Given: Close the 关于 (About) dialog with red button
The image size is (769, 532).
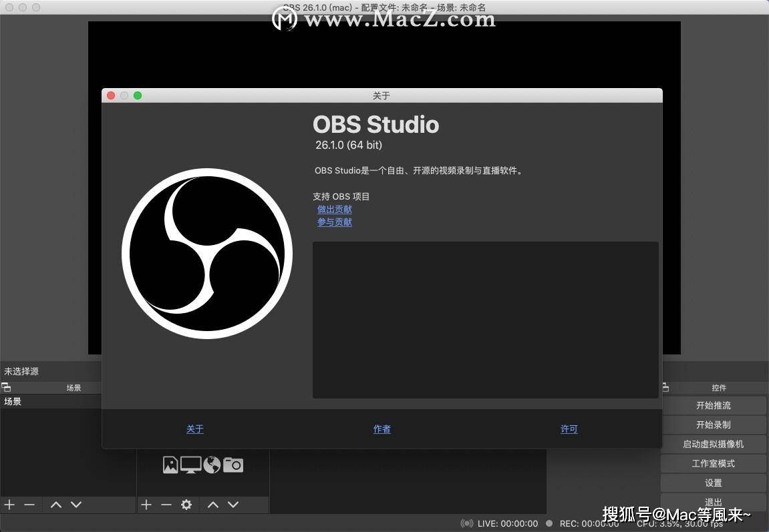Looking at the screenshot, I should [111, 95].
